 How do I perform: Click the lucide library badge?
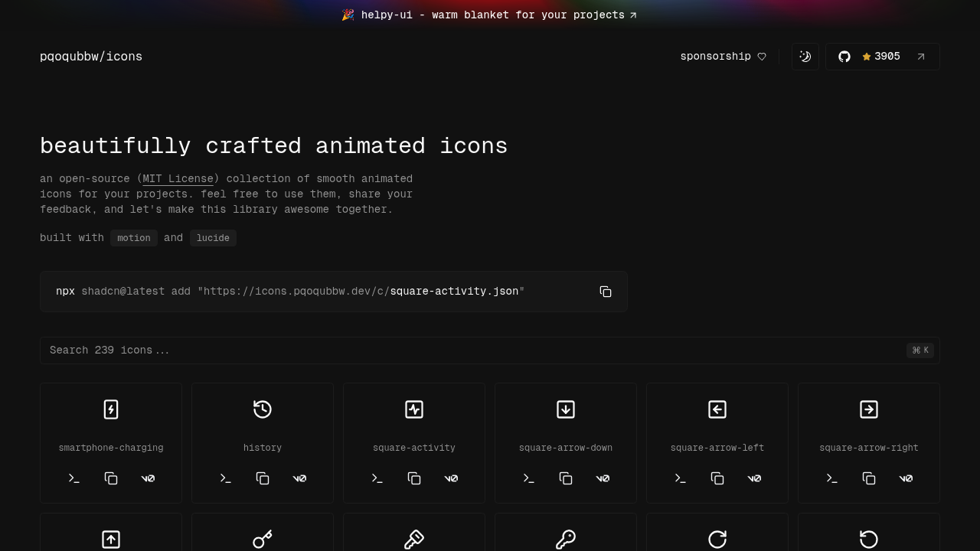(x=213, y=238)
